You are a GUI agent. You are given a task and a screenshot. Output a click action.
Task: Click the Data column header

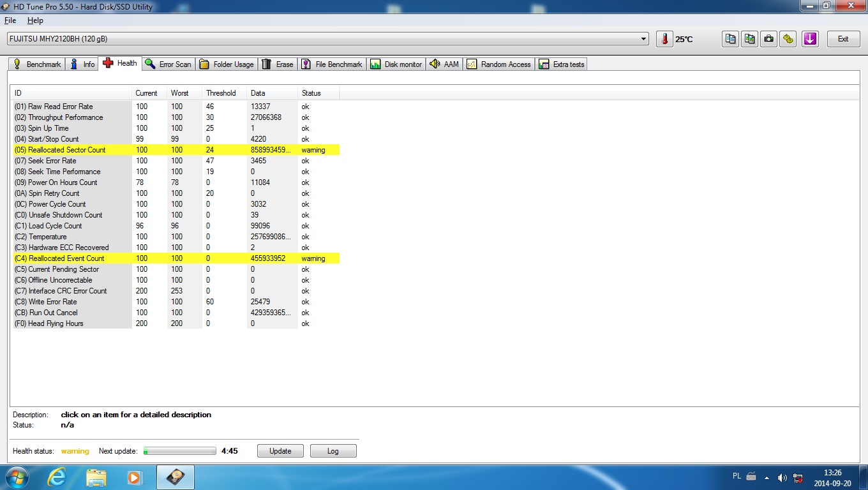tap(272, 93)
